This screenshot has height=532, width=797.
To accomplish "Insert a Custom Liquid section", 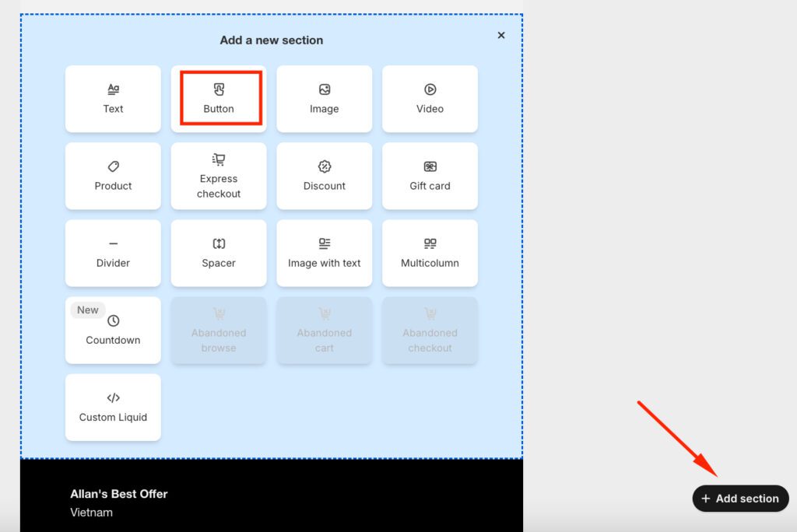I will tap(113, 407).
